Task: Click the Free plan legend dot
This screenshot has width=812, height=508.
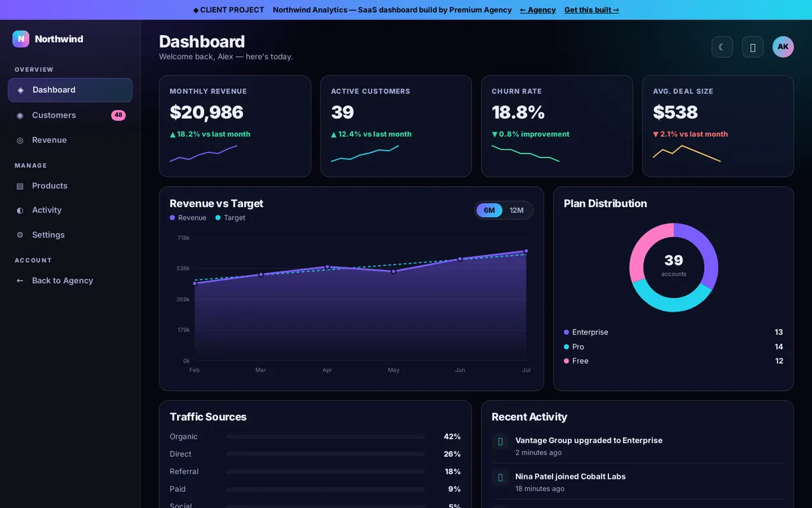Action: [566, 361]
